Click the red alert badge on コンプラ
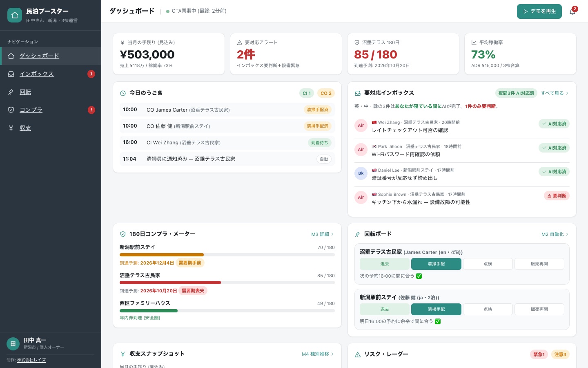The height and width of the screenshot is (368, 588). pyautogui.click(x=91, y=110)
